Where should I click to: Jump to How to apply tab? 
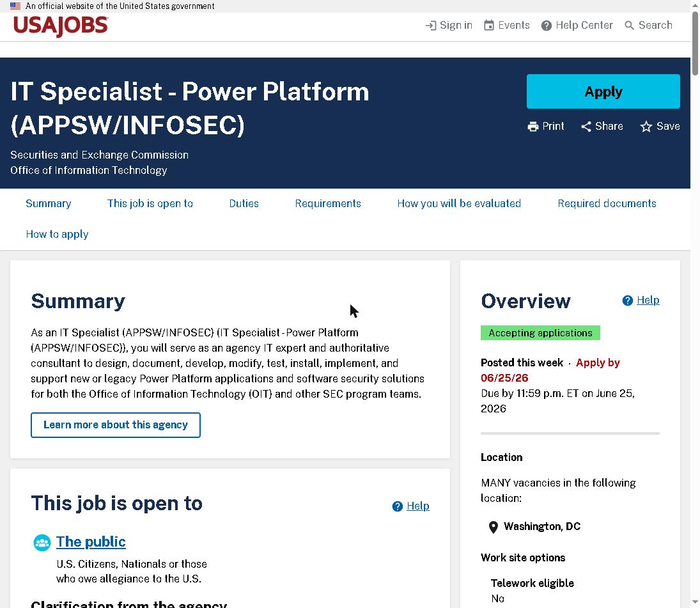coord(57,235)
